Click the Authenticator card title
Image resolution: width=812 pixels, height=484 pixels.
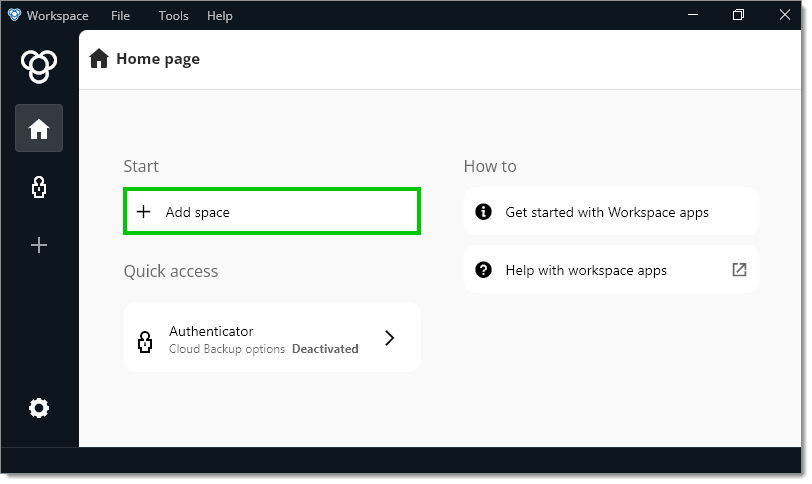211,331
